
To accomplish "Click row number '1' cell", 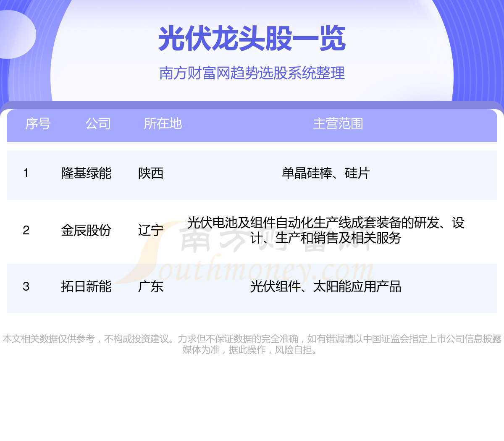I will (26, 173).
